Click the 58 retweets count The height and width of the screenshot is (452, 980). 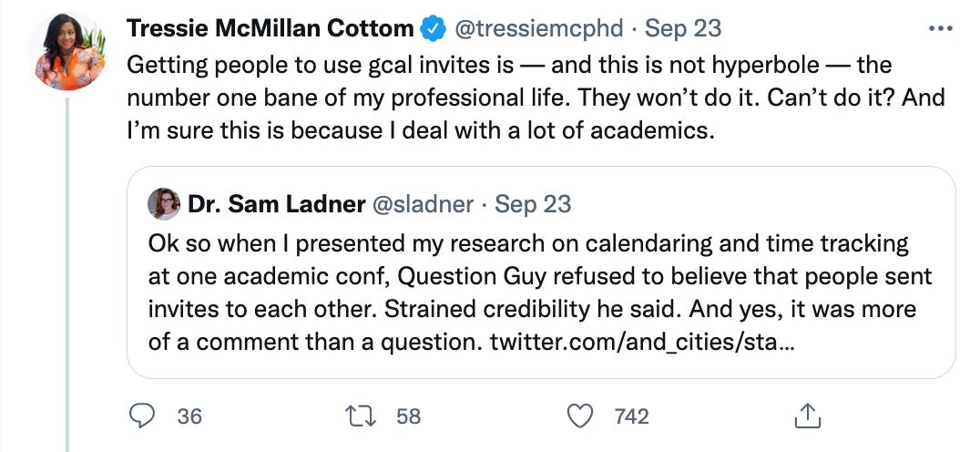[x=409, y=416]
